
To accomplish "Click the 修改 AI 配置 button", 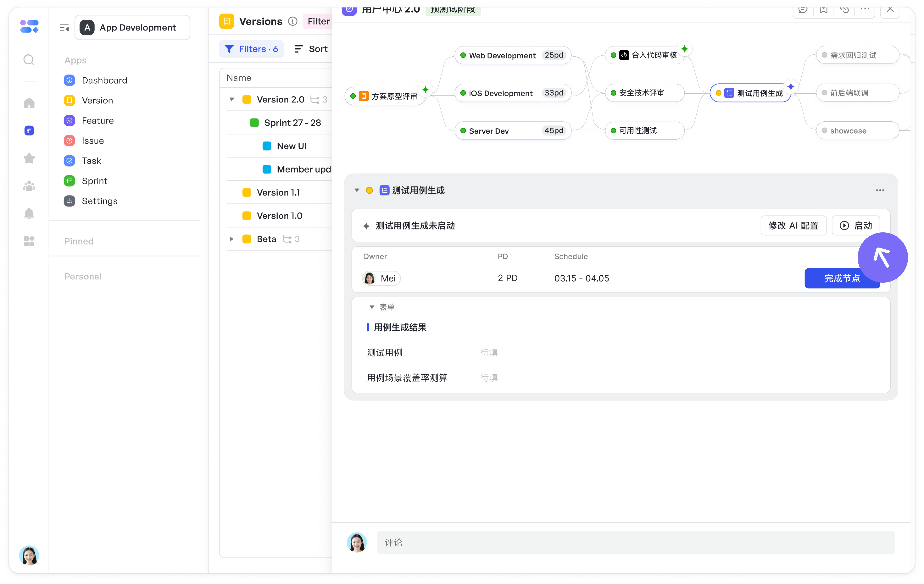I will point(793,226).
